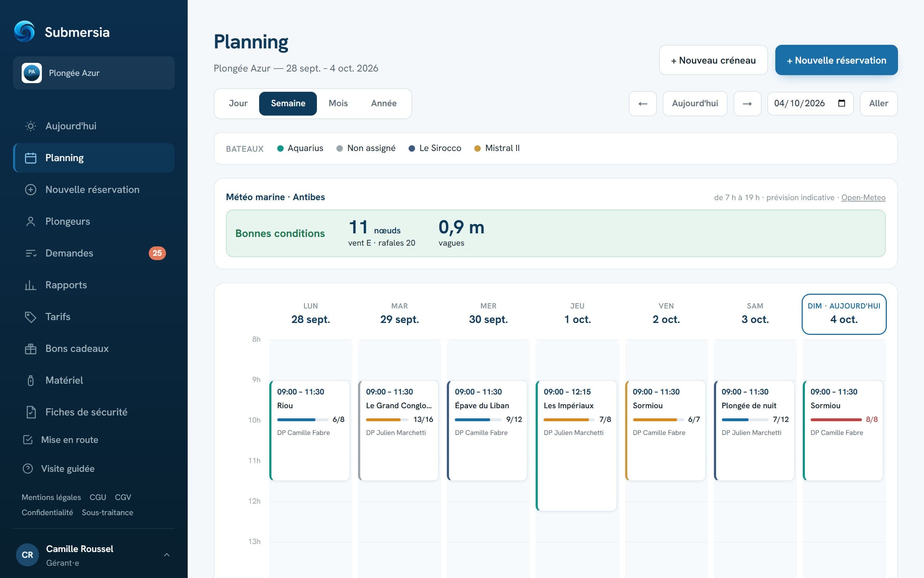Click the gift icon beside Bons cadeaux
Screen dimensions: 924x578
click(x=31, y=349)
